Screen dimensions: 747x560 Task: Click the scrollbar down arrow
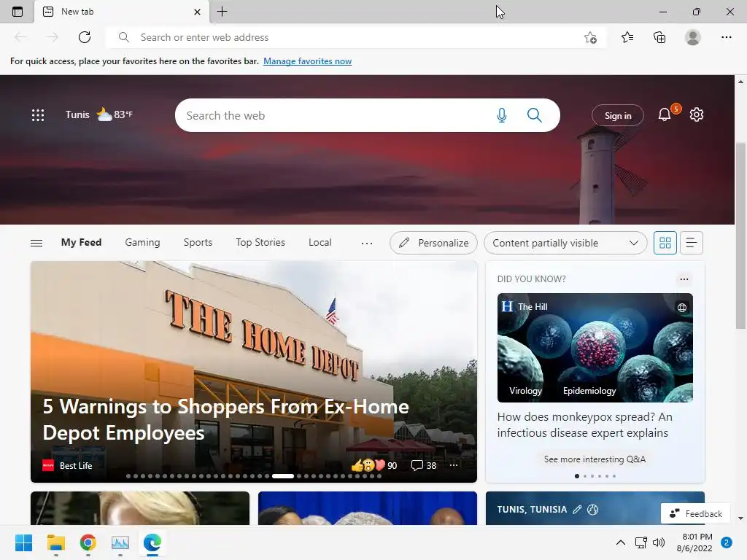(740, 518)
